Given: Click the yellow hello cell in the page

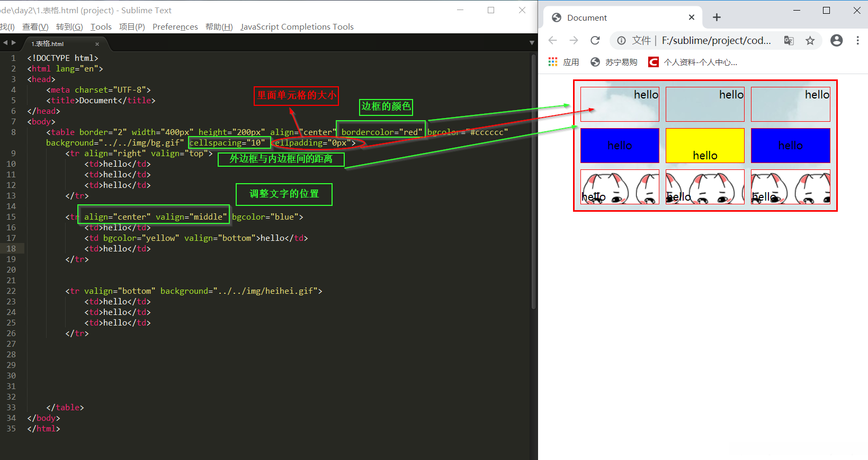Looking at the screenshot, I should point(705,146).
